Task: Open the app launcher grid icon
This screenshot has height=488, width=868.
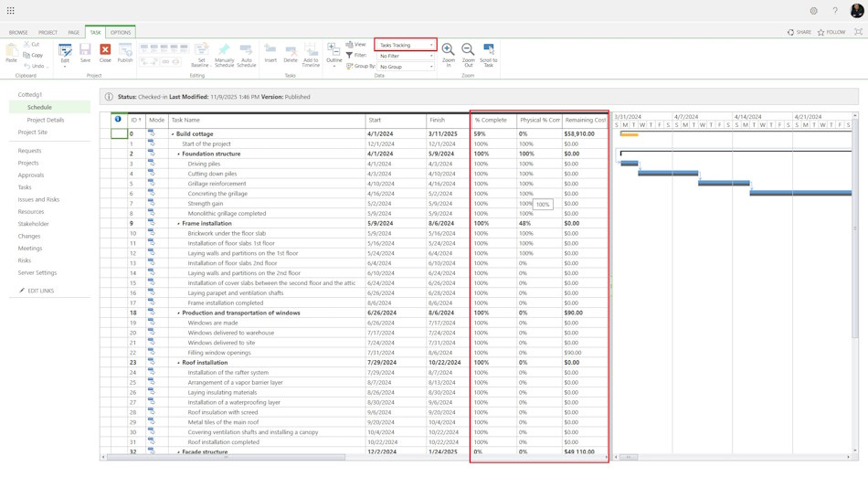Action: (11, 11)
